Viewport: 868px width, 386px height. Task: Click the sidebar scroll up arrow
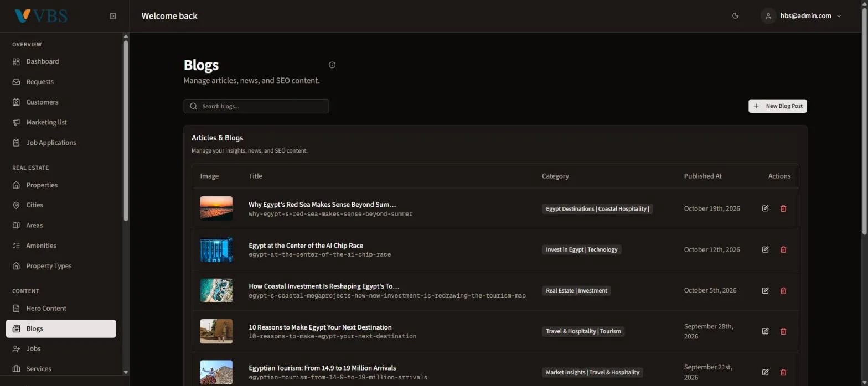126,36
